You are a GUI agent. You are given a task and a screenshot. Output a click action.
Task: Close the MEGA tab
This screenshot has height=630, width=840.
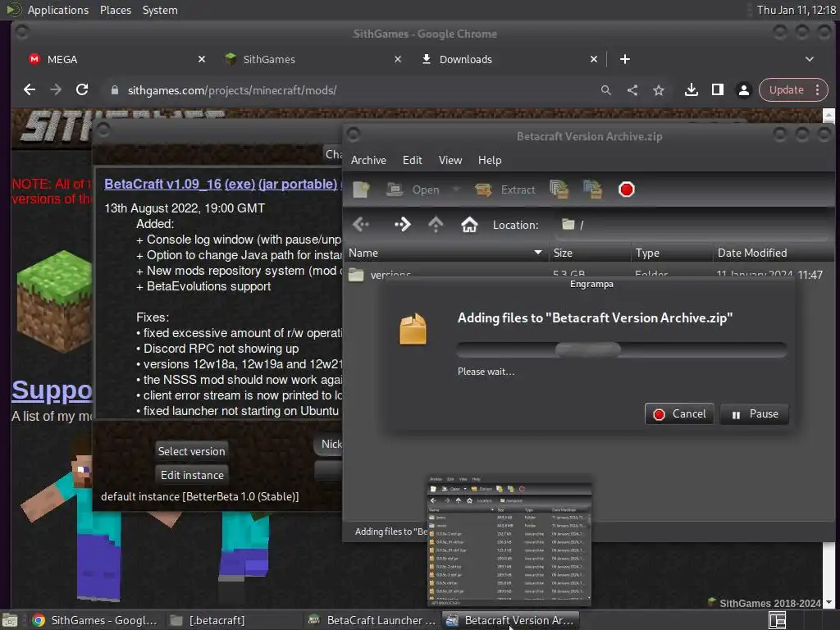point(202,59)
